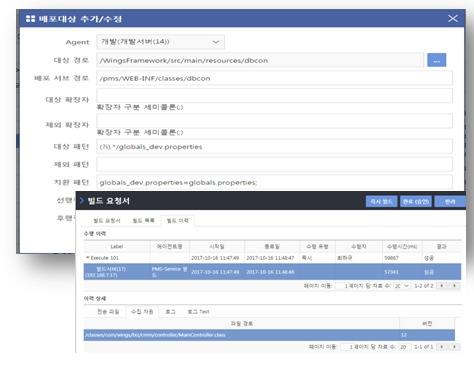The height and width of the screenshot is (376, 474).
Task: Focus the empty 제외 확장자 input field
Action: [x=274, y=121]
